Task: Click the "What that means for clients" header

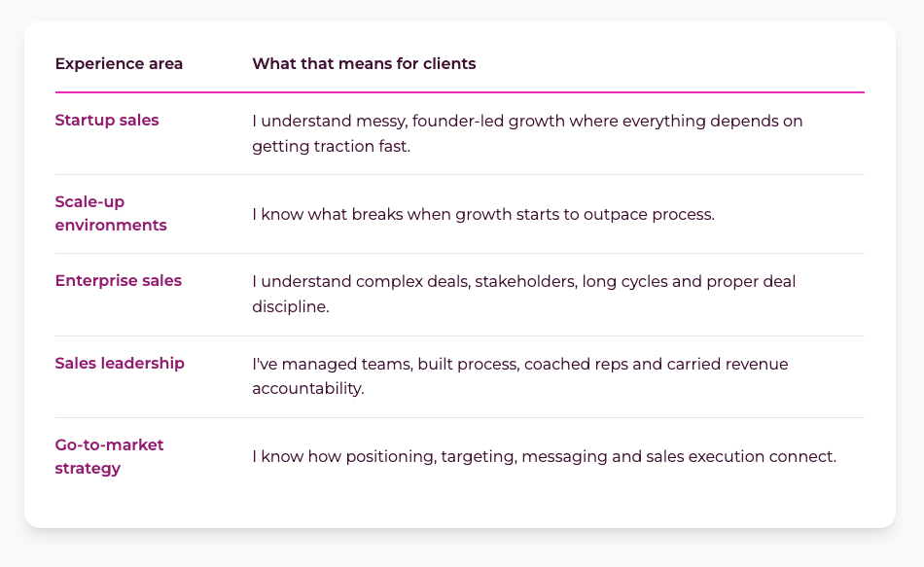Action: (x=364, y=64)
